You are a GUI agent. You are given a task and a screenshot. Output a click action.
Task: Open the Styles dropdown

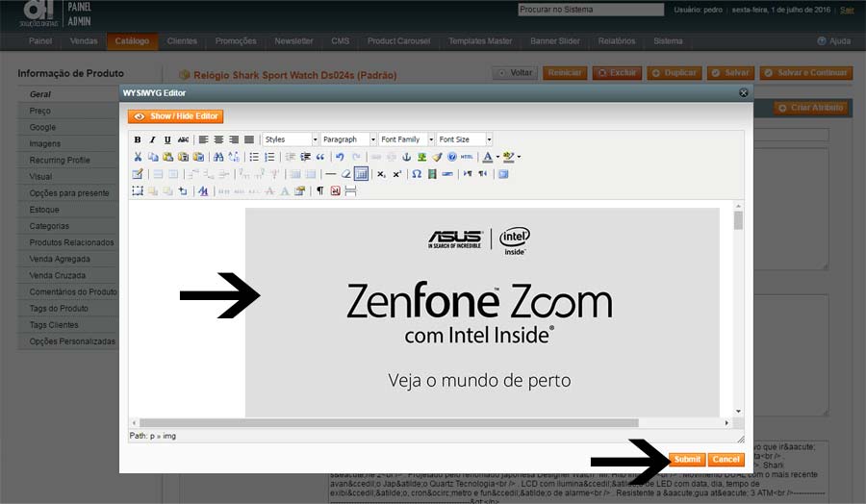click(x=291, y=139)
